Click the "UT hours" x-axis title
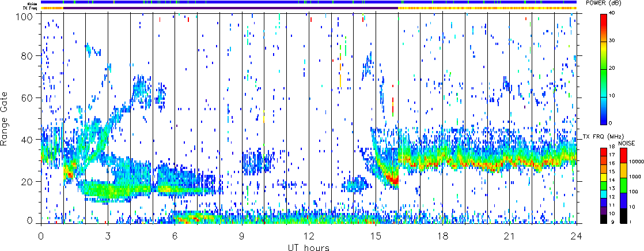The height and width of the screenshot is (251, 644). (309, 247)
